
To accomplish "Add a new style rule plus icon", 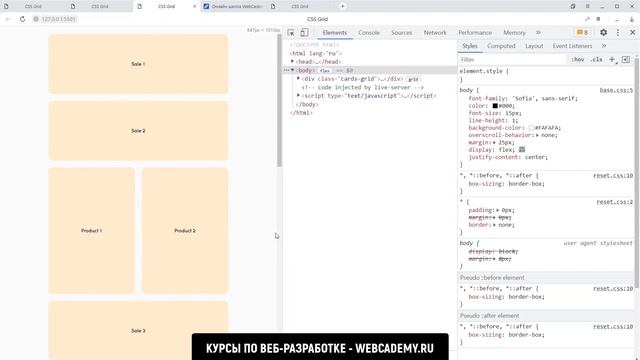I will (612, 60).
